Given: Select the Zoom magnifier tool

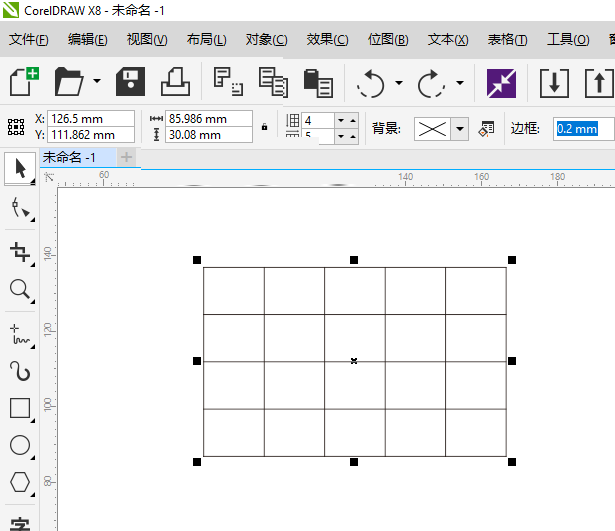Looking at the screenshot, I should [19, 290].
